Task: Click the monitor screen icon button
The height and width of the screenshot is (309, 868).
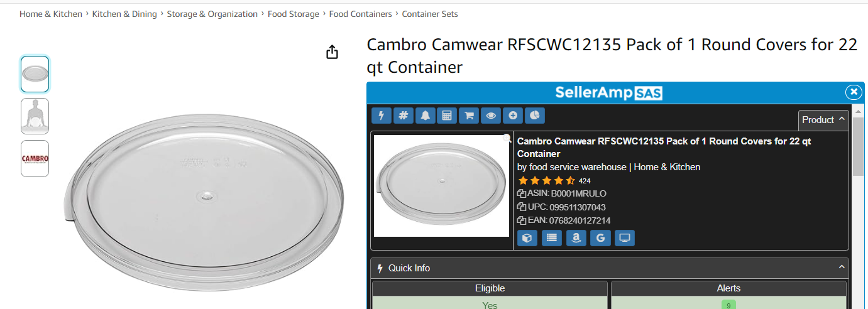Action: tap(625, 238)
